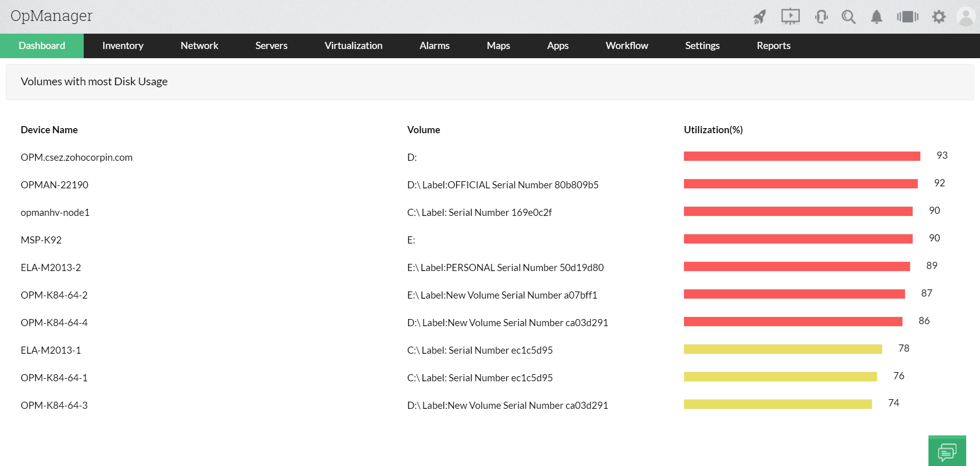
Task: Click volume PERSONAL Serial Number 50d19d80
Action: point(505,268)
